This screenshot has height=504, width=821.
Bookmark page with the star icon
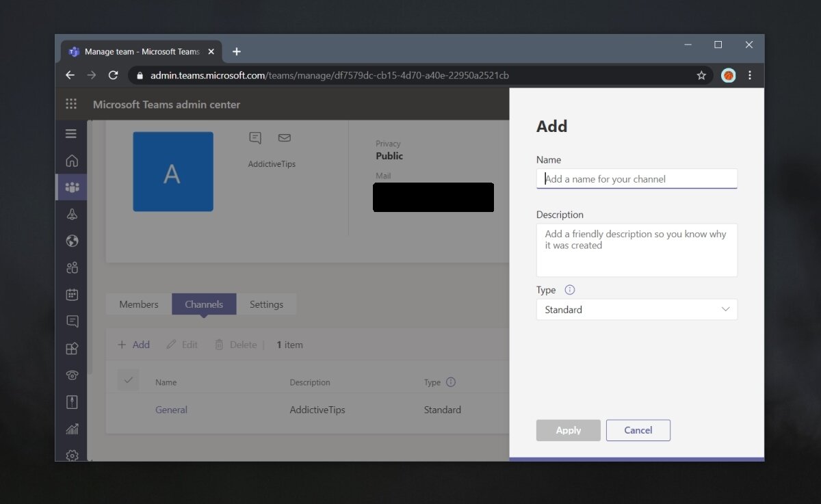point(701,75)
